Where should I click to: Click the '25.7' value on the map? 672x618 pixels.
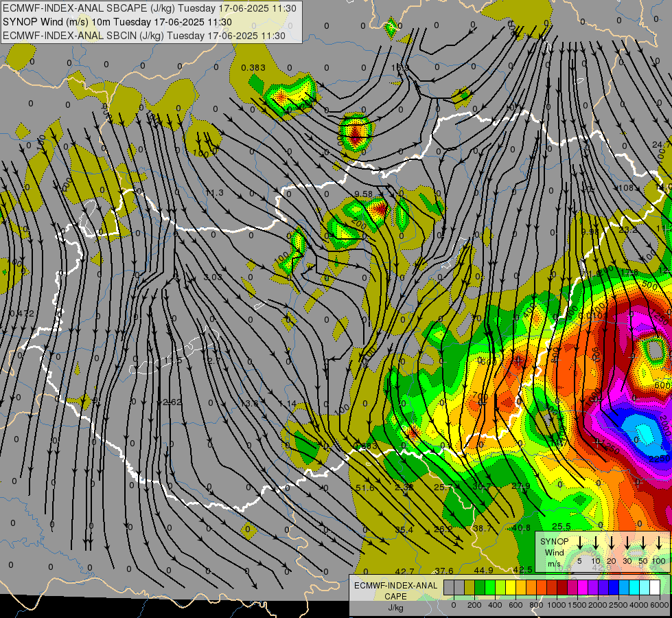(x=443, y=488)
